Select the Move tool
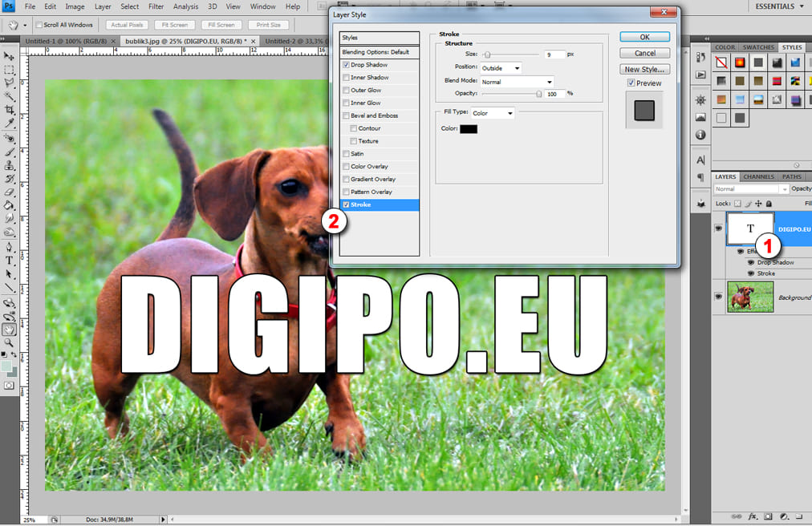 point(10,56)
